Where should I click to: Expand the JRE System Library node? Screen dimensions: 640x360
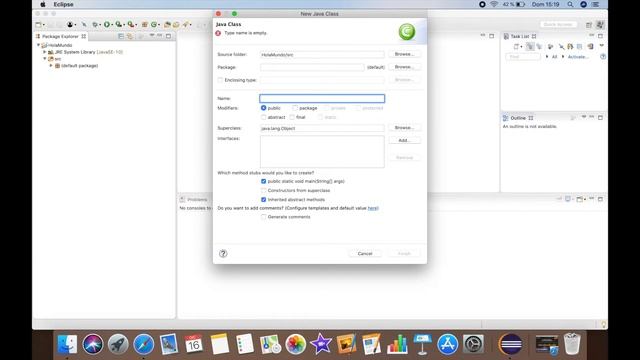45,52
